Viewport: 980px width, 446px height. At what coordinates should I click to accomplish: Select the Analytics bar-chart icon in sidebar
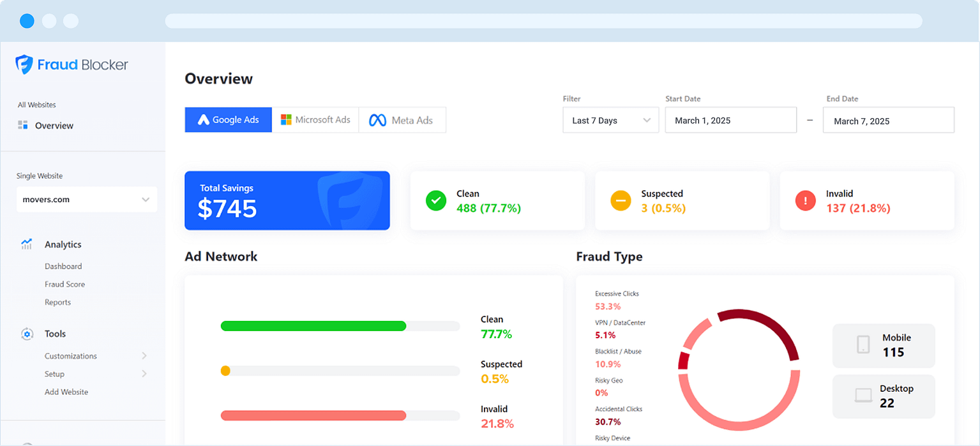(x=26, y=244)
